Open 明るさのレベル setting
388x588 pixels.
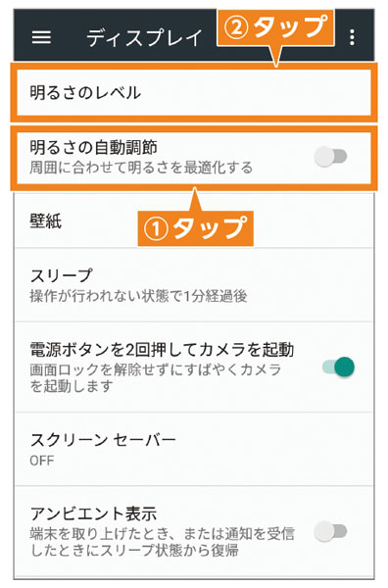(194, 92)
